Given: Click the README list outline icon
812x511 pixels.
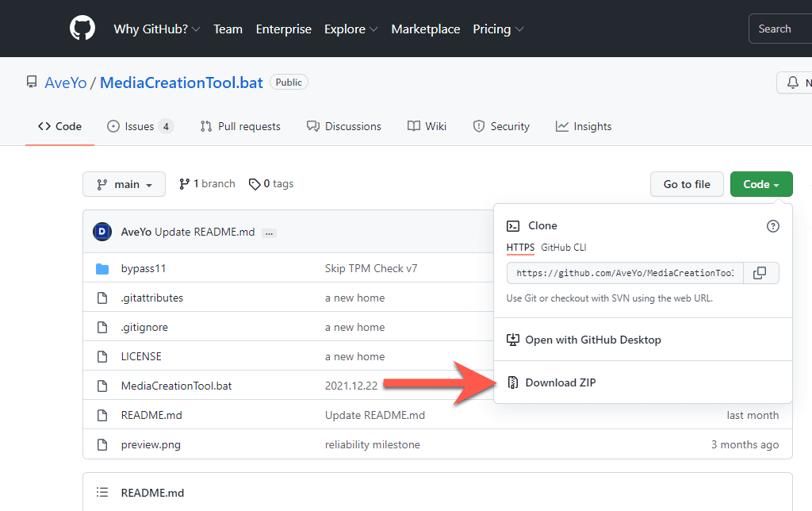Looking at the screenshot, I should [x=101, y=493].
